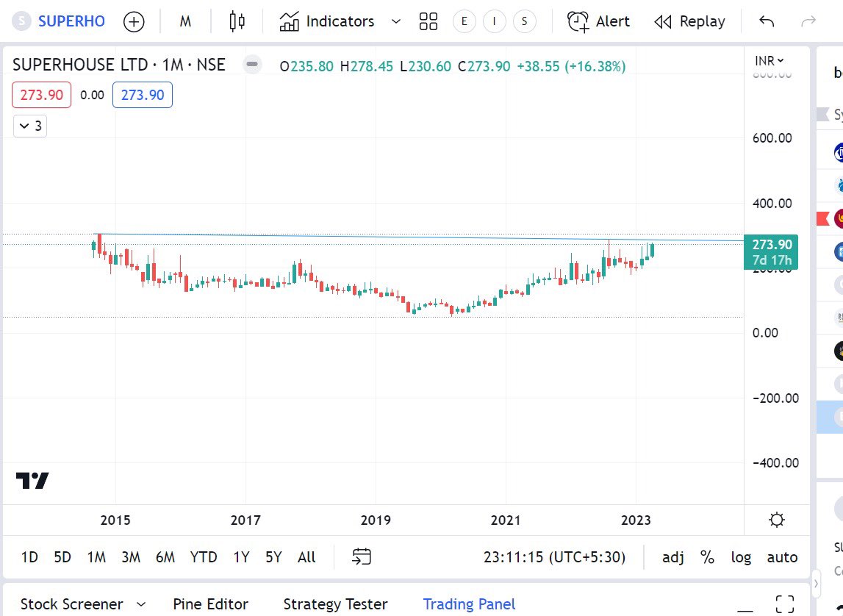The width and height of the screenshot is (843, 616).
Task: Click the redo arrow
Action: click(x=808, y=21)
